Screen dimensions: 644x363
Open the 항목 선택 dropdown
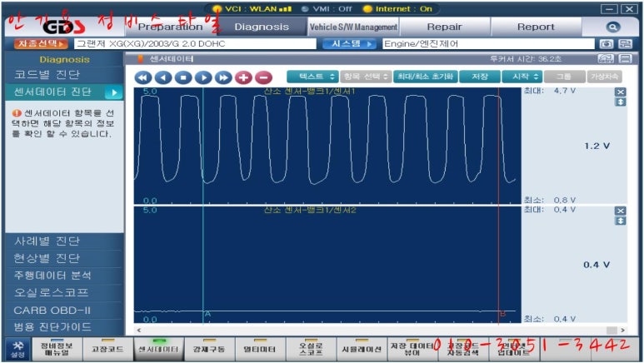pyautogui.click(x=366, y=77)
